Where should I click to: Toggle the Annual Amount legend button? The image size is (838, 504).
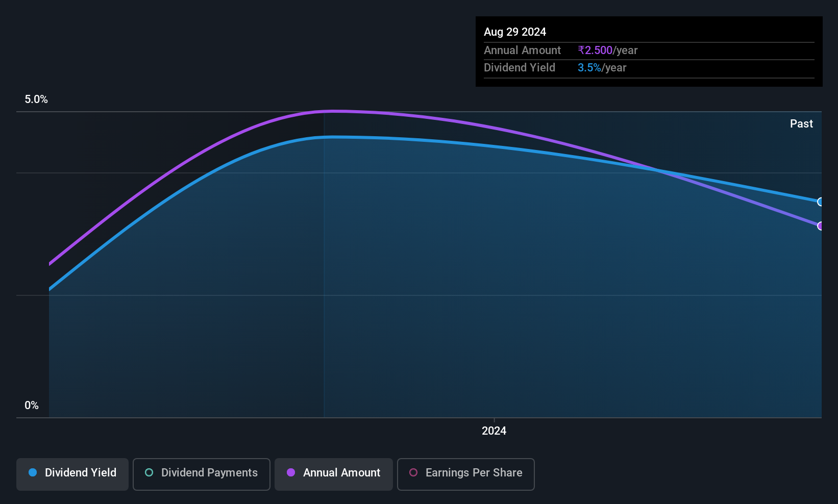333,474
